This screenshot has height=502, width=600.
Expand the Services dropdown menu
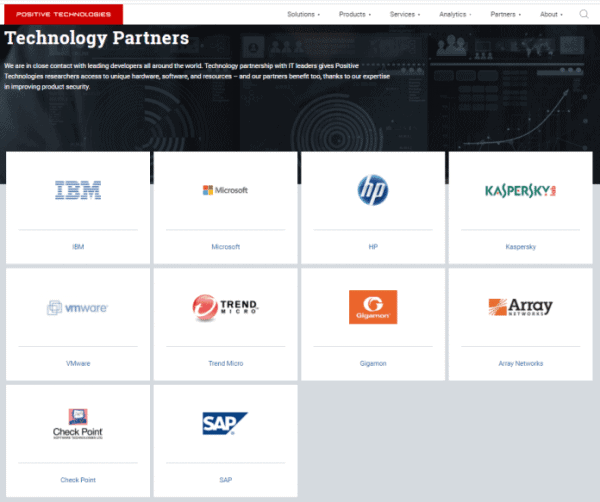(405, 15)
